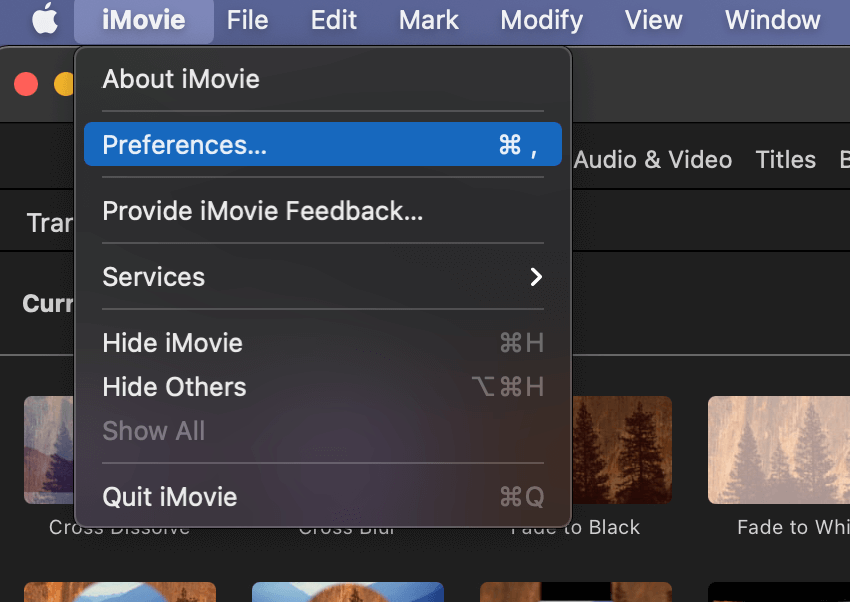Viewport: 850px width, 602px height.
Task: Open the View menu
Action: point(654,20)
